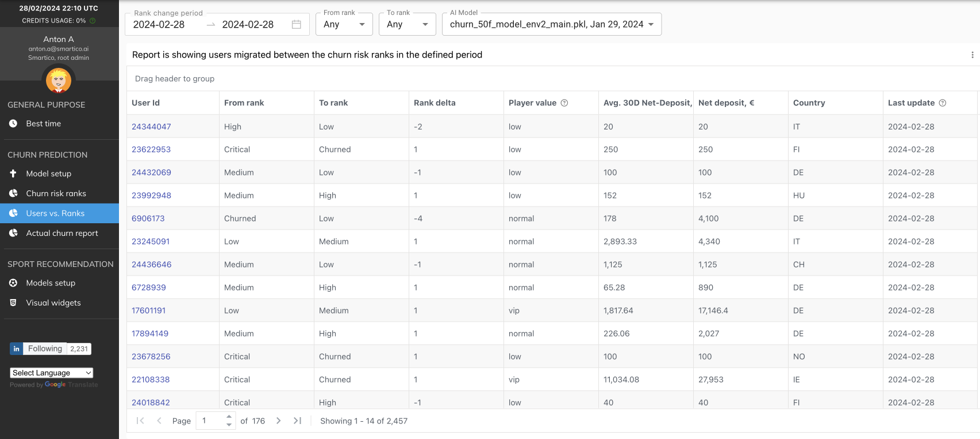Open the Model setup menu item
The width and height of the screenshot is (980, 439).
click(x=48, y=173)
